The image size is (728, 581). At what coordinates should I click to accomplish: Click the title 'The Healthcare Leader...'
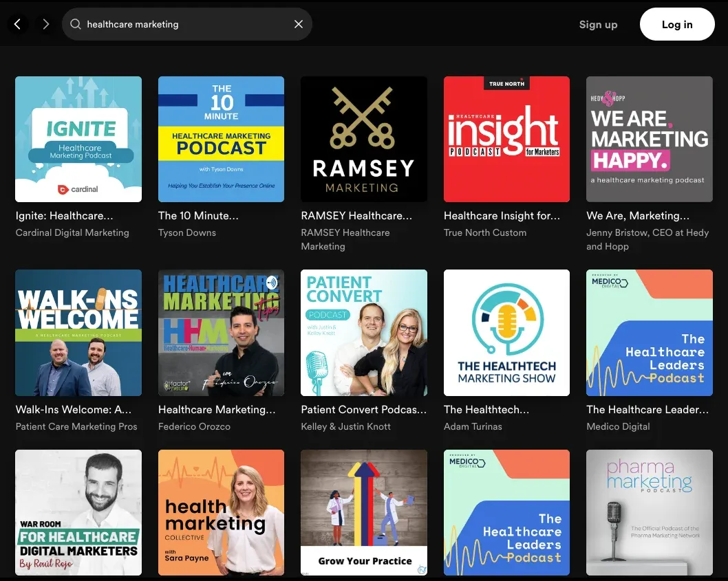[647, 409]
